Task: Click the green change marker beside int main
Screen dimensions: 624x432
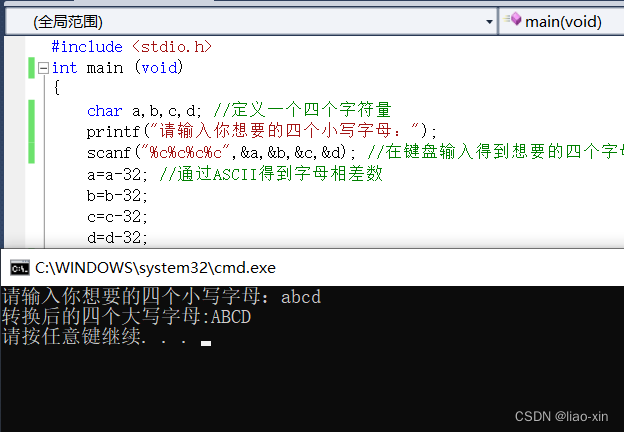Action: click(x=33, y=68)
